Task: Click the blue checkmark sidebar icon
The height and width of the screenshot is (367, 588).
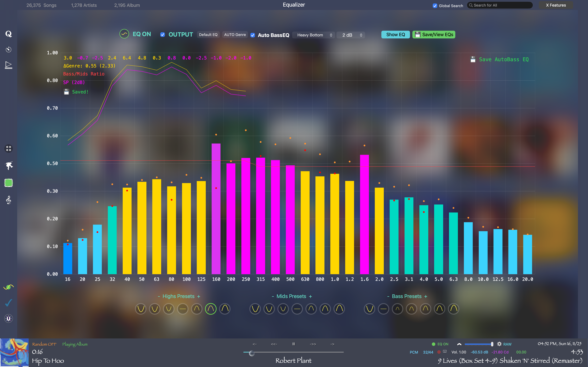Action: tap(8, 303)
